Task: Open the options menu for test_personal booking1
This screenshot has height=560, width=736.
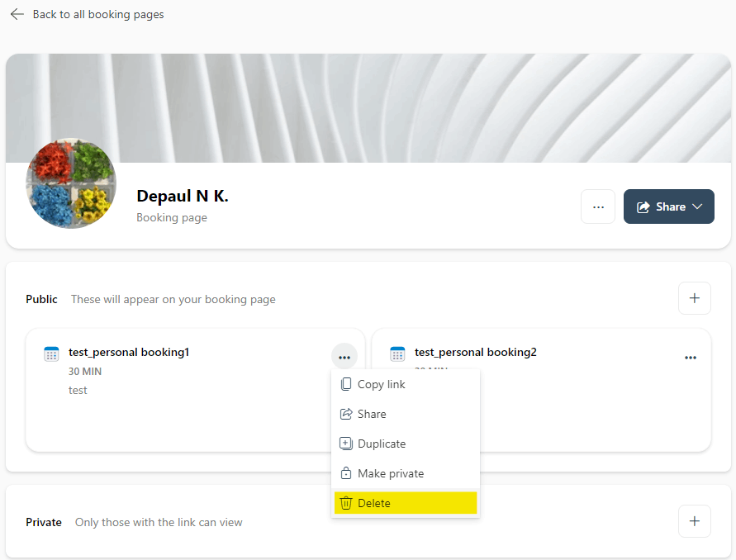Action: (344, 357)
